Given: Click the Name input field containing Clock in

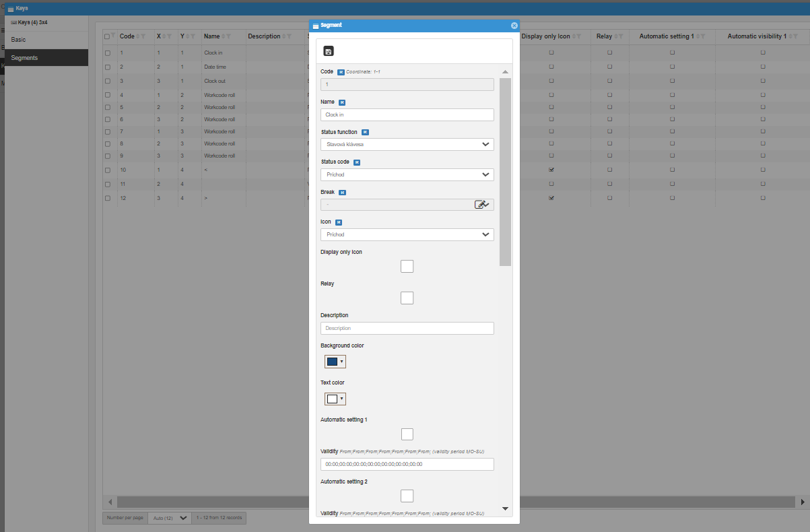Looking at the screenshot, I should click(407, 114).
